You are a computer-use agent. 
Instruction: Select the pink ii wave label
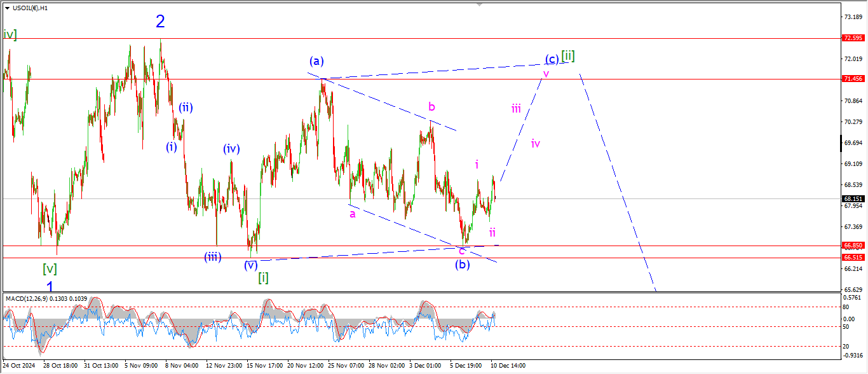492,232
